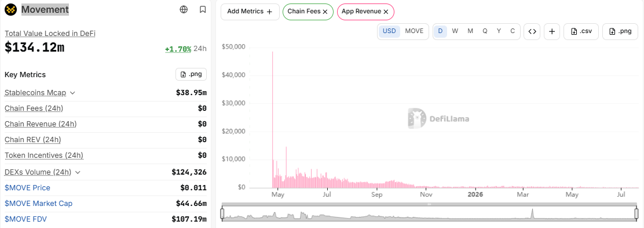The height and width of the screenshot is (228, 644).
Task: Open the embed code icon
Action: click(x=532, y=31)
